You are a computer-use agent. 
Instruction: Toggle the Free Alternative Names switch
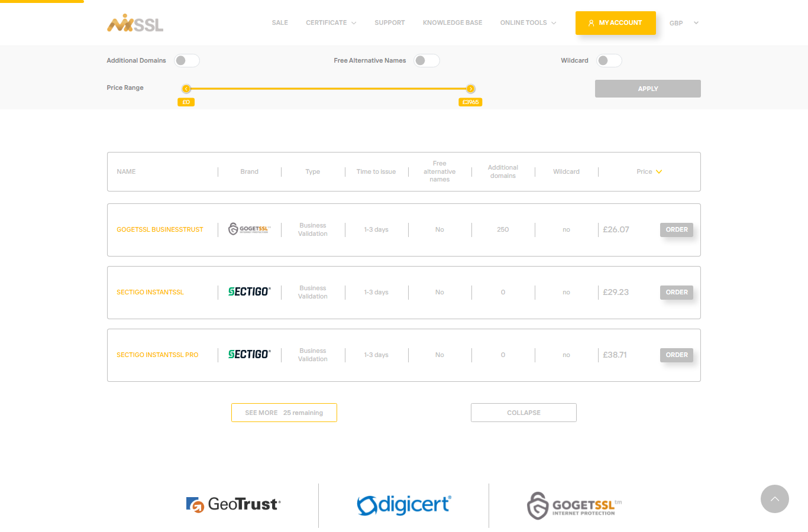[x=426, y=60]
